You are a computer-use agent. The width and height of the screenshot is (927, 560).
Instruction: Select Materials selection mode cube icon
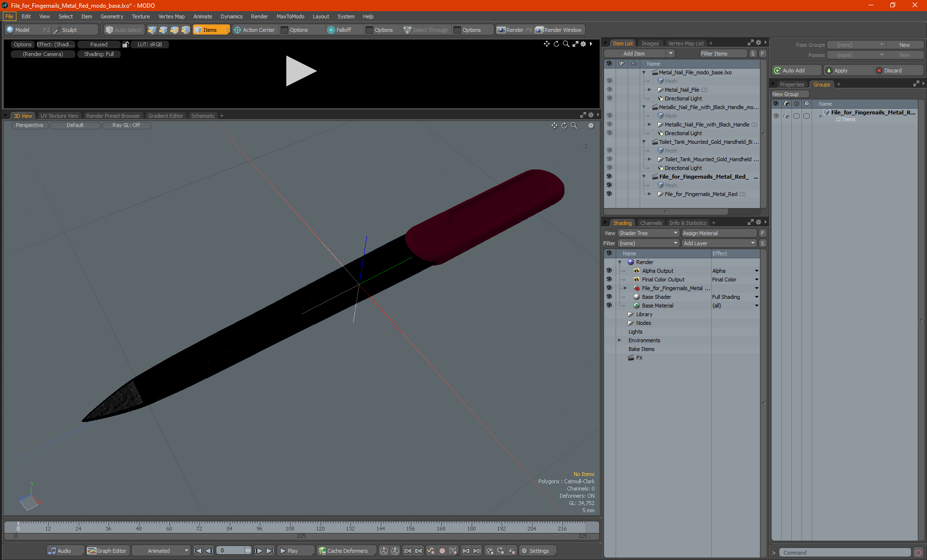point(185,30)
